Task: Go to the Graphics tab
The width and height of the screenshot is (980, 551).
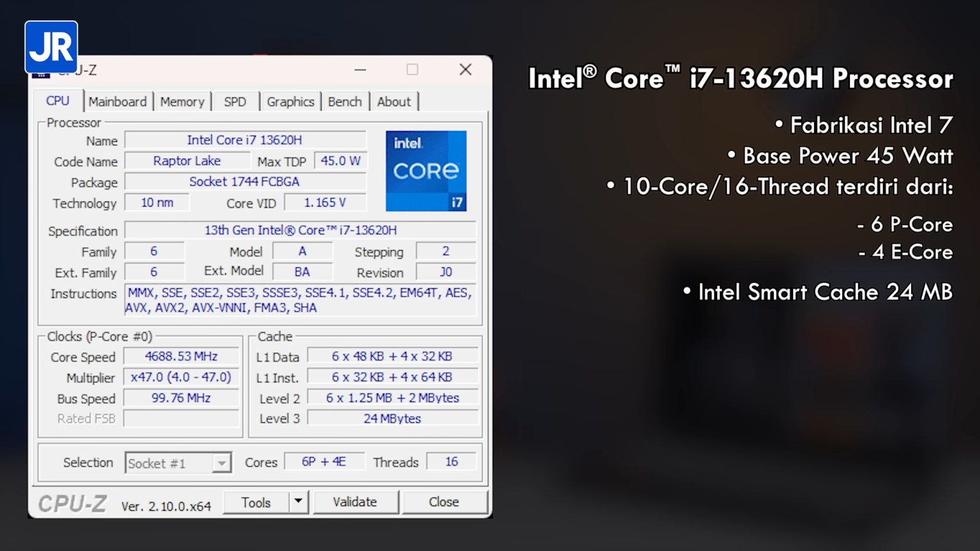Action: click(x=290, y=101)
